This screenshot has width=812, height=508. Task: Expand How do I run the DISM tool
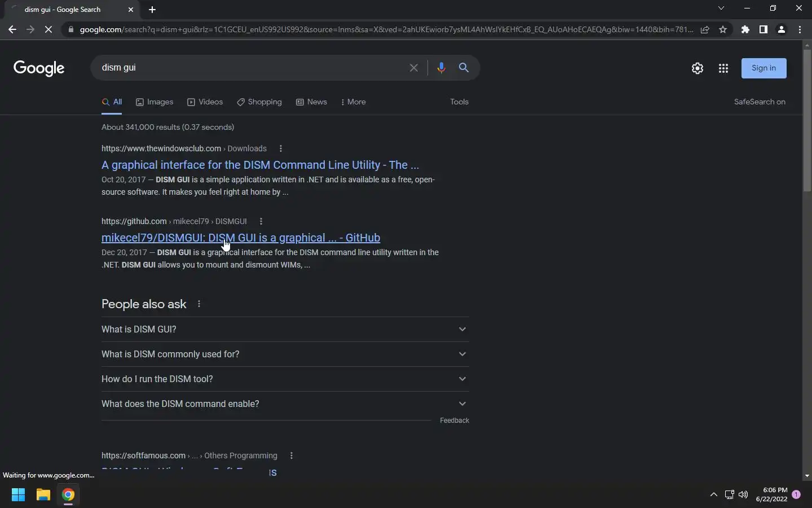pyautogui.click(x=285, y=379)
